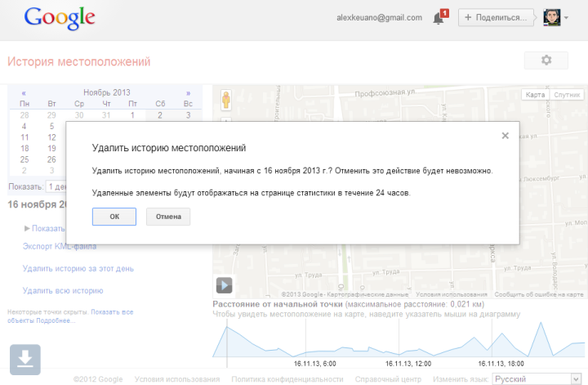
Task: Select November 1 in the calendar
Action: click(132, 115)
